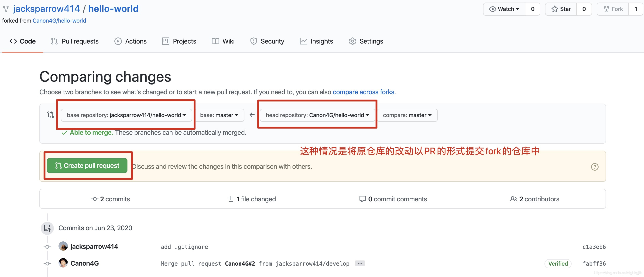Open the Merge pull request commit message
Screen dimensions: 644x277
pyautogui.click(x=255, y=264)
